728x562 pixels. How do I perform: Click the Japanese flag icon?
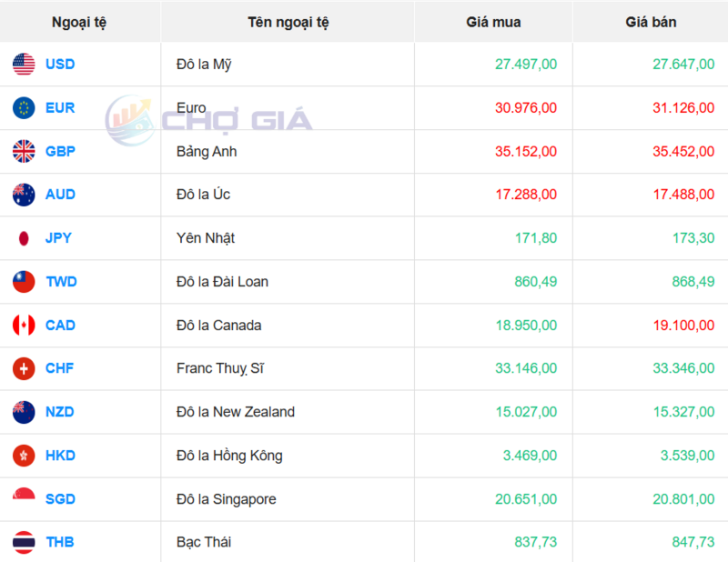[x=24, y=238]
